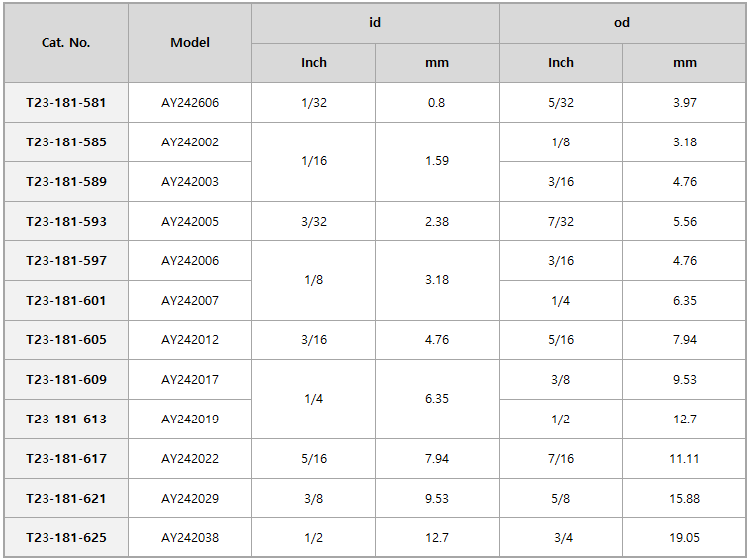Click the T23-181-601 cell

click(66, 301)
